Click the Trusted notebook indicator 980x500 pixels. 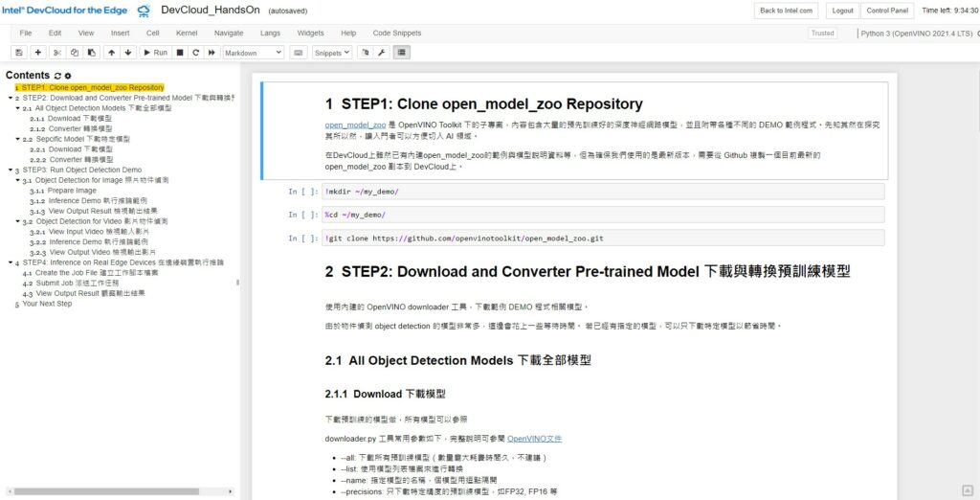pos(822,34)
